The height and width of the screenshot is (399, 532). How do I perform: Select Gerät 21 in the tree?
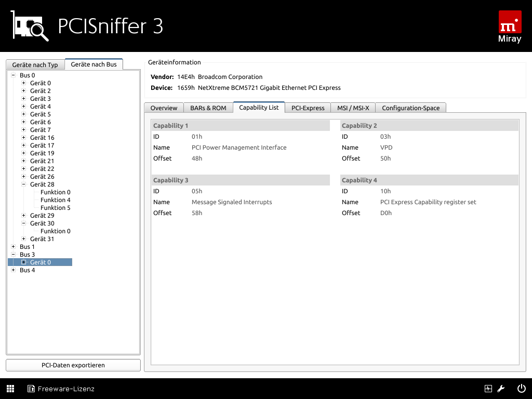pos(42,161)
